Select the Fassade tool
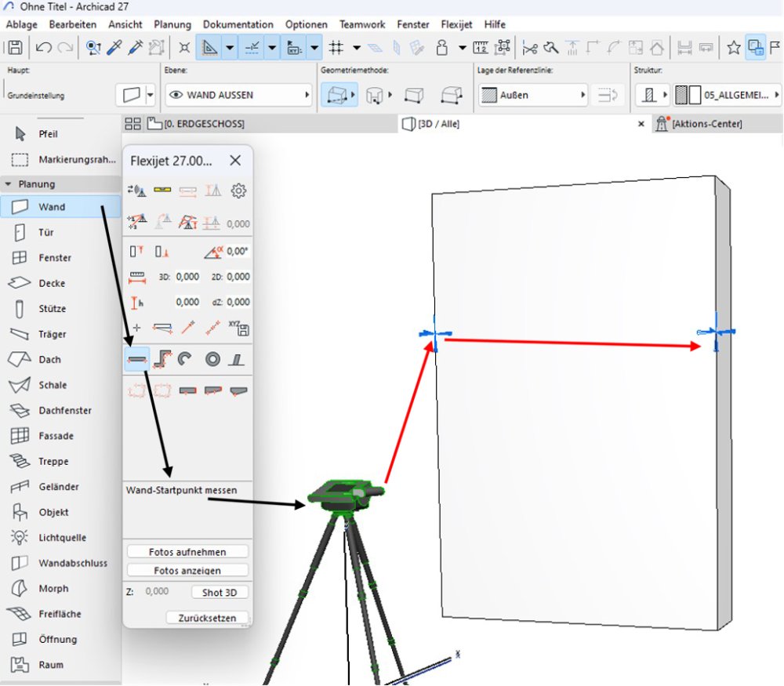This screenshot has height=686, width=784. point(60,436)
